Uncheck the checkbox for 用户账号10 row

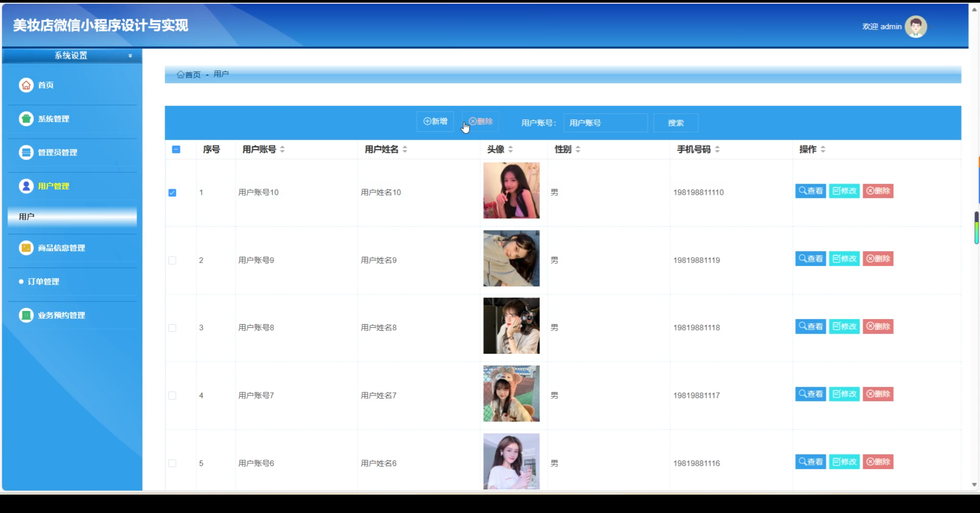point(172,193)
